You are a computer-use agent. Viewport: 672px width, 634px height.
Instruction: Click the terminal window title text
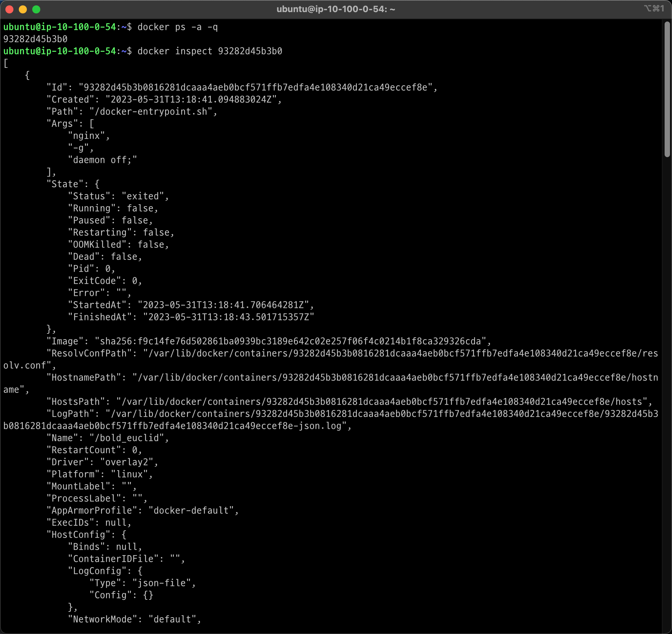(x=336, y=9)
